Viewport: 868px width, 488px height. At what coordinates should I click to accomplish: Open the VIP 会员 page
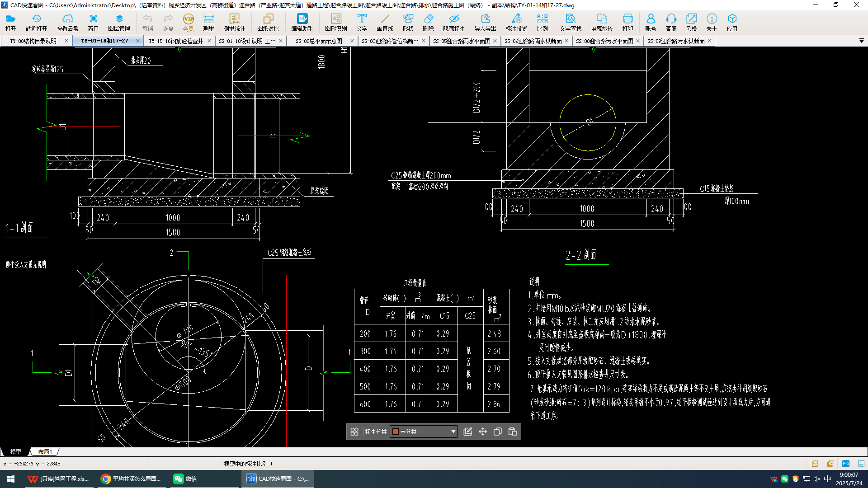point(188,23)
